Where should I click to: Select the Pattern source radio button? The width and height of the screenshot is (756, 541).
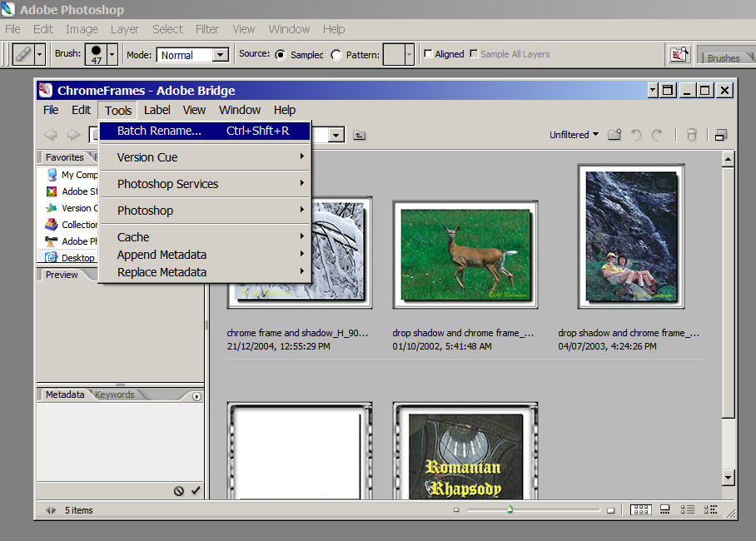[x=336, y=55]
